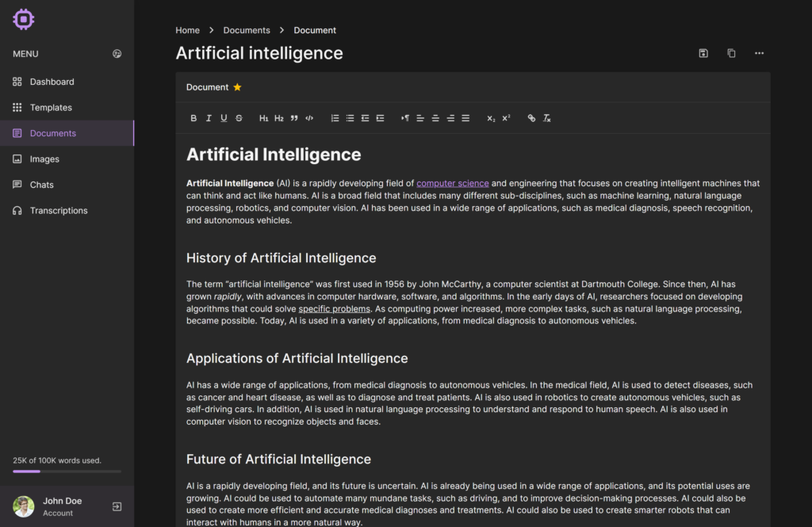Navigate to Home in the breadcrumb
Viewport: 812px width, 527px height.
188,30
